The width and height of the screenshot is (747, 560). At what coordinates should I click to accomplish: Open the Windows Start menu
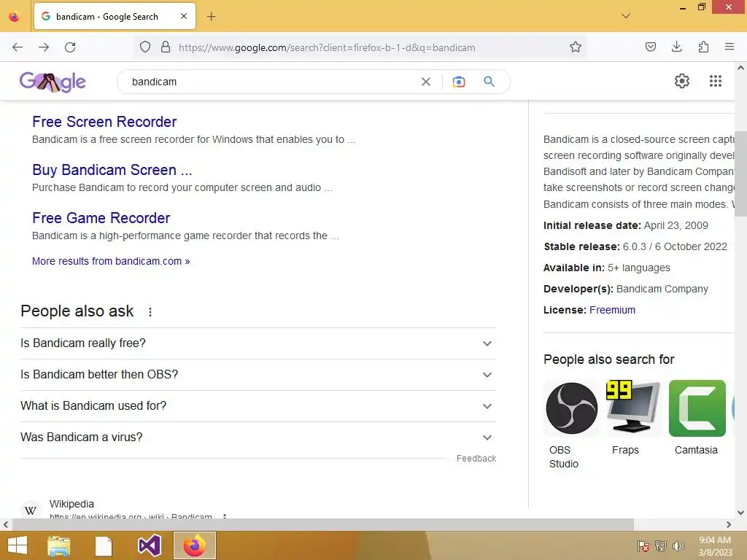[x=18, y=545]
